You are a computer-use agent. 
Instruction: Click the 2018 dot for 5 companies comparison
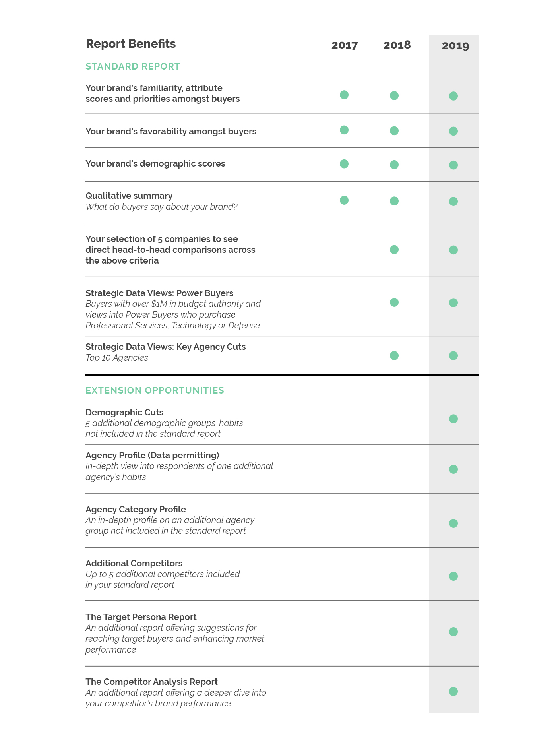pyautogui.click(x=394, y=250)
